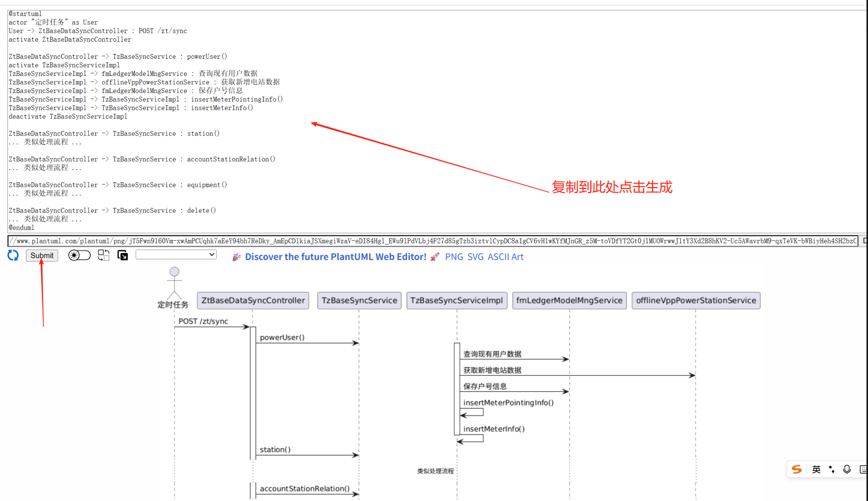The width and height of the screenshot is (868, 501).
Task: Click the encoded PlantUML URL field
Action: (x=432, y=241)
